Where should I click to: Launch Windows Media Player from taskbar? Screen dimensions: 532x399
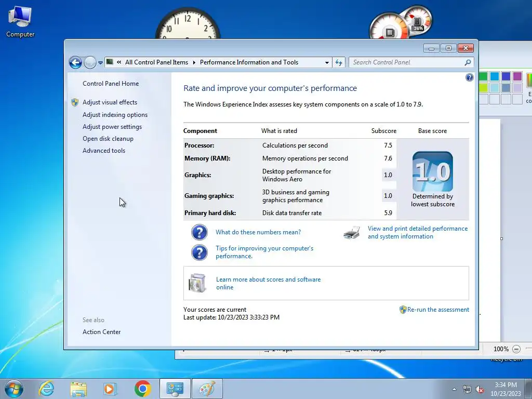tap(110, 389)
